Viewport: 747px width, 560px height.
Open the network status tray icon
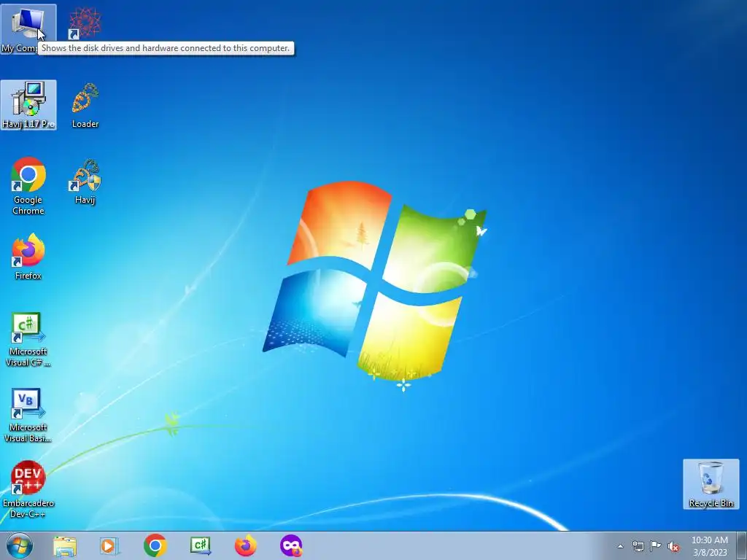coord(638,546)
